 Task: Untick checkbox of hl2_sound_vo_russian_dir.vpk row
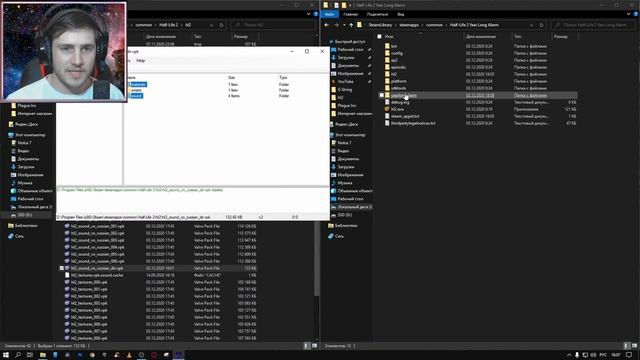pyautogui.click(x=62, y=268)
